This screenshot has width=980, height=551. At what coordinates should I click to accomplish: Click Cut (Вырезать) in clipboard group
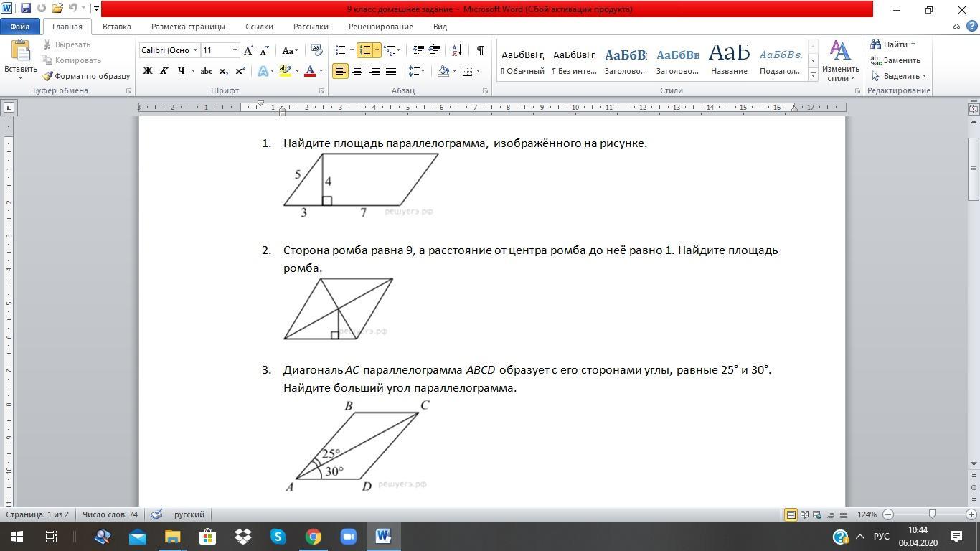(x=67, y=44)
